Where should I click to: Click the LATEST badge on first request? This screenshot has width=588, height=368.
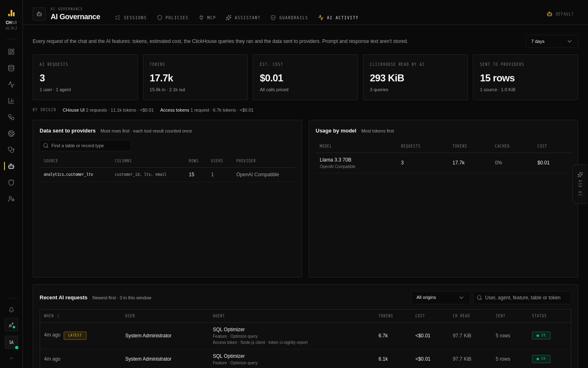coord(75,336)
